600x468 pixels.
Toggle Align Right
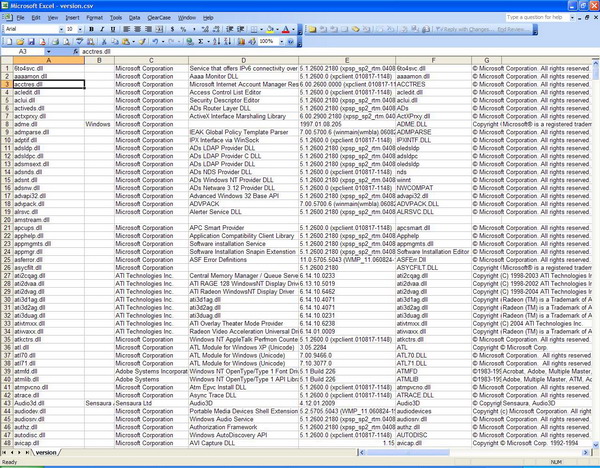(x=148, y=29)
